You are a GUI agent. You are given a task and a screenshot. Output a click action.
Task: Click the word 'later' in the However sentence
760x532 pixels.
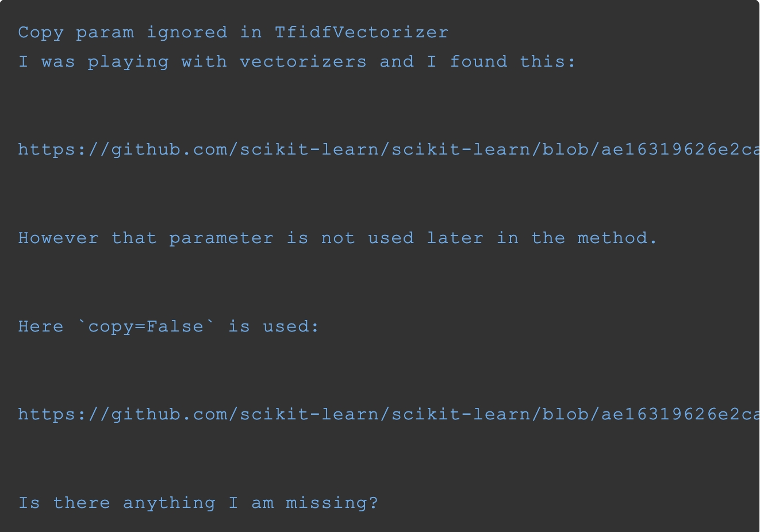point(455,238)
